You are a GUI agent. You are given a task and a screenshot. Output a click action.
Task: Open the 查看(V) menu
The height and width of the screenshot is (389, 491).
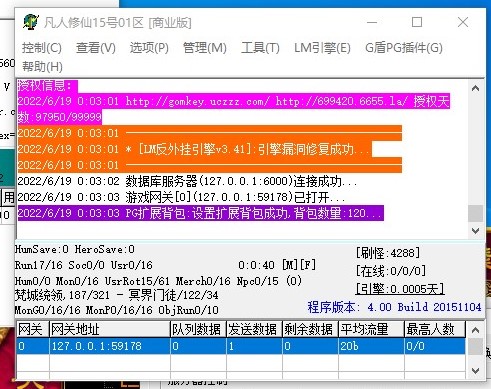click(96, 48)
